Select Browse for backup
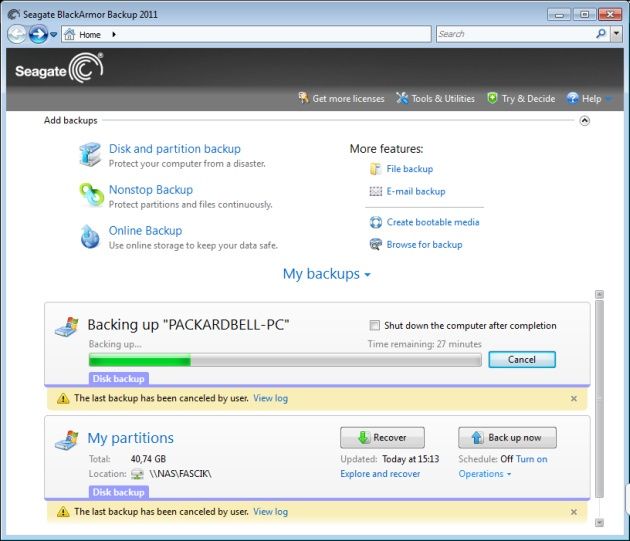630x541 pixels. pos(424,245)
